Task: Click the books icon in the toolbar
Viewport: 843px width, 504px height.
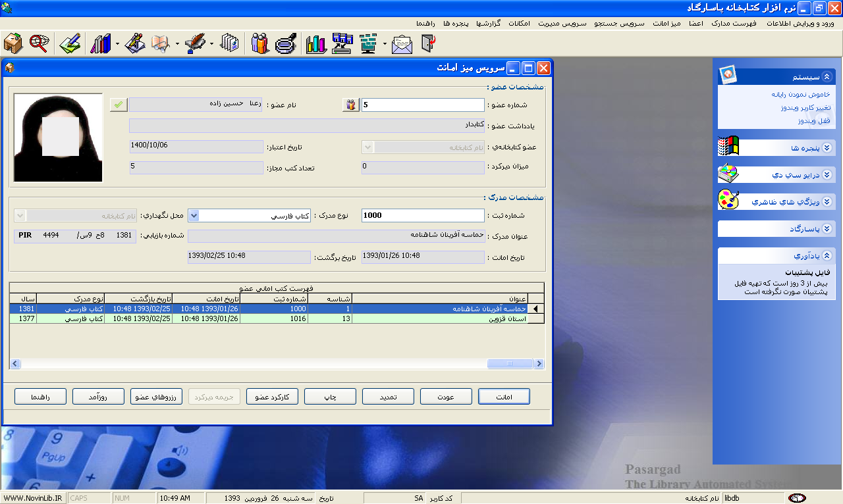Action: (100, 43)
